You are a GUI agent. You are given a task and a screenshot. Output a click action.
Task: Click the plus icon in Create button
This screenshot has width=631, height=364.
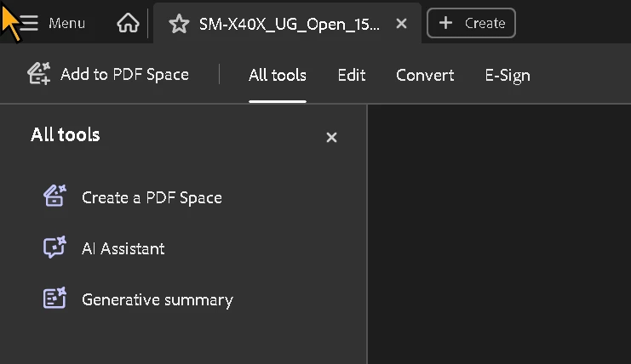coord(445,23)
